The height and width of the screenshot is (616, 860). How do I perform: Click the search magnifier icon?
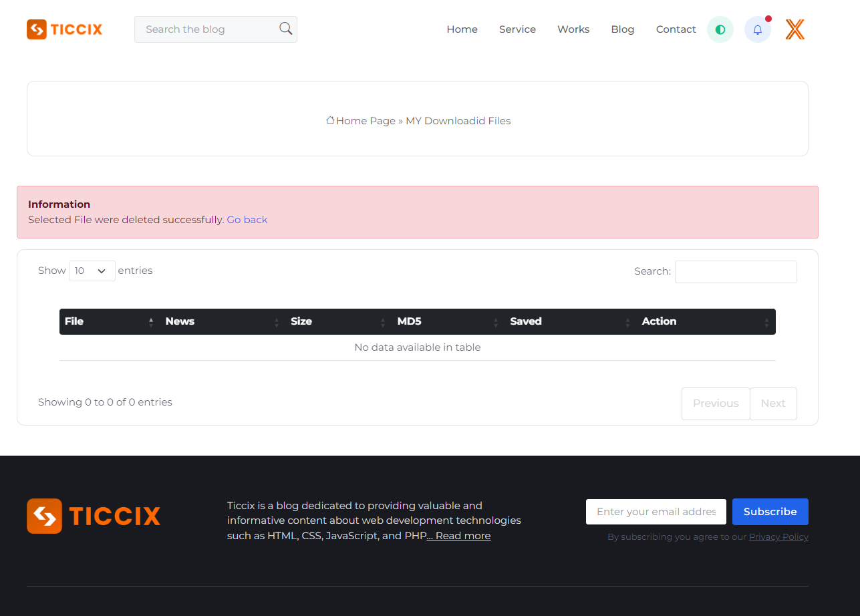[x=285, y=29]
